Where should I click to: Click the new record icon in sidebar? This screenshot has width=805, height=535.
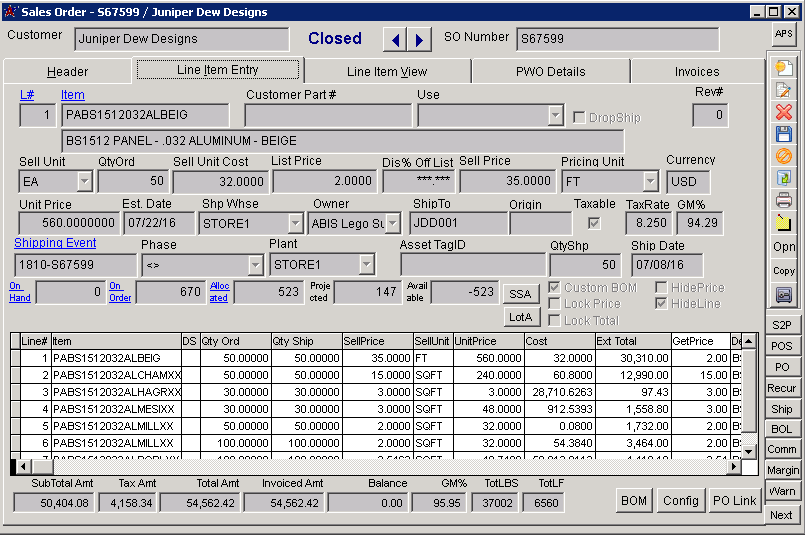point(784,68)
